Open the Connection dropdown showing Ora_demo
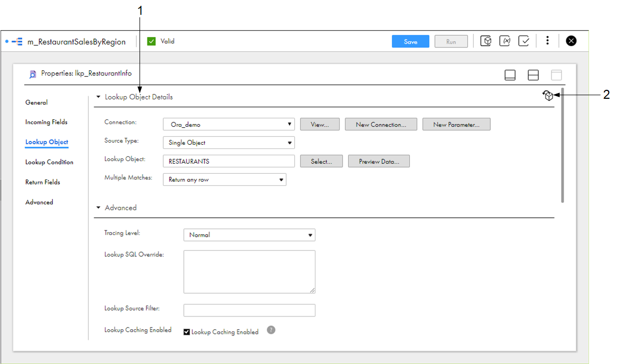The image size is (617, 364). [x=229, y=124]
